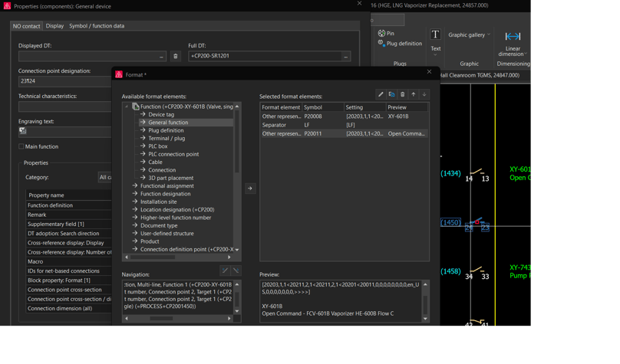This screenshot has height=364, width=620.
Task: Open the Graphic gallery dropdown
Action: pyautogui.click(x=470, y=35)
